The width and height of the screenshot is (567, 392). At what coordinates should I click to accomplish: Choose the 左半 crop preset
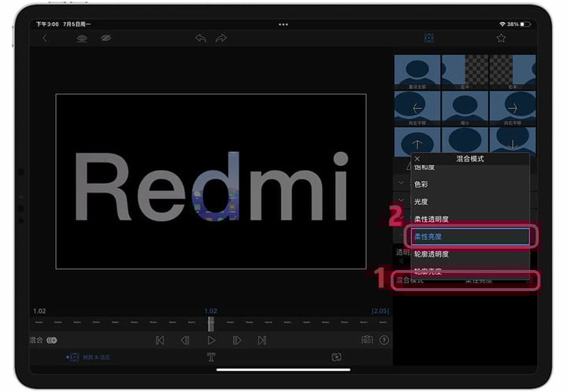(x=465, y=72)
